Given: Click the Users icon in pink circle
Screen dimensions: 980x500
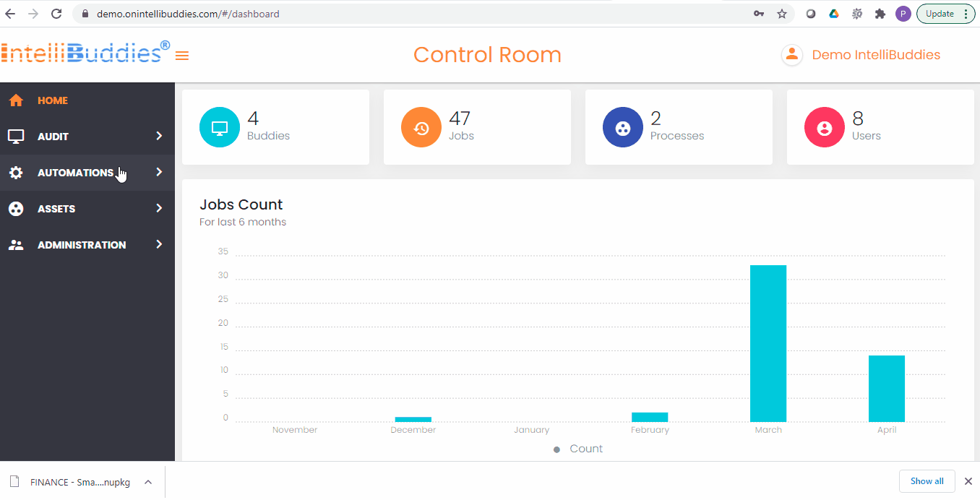Looking at the screenshot, I should 824,126.
